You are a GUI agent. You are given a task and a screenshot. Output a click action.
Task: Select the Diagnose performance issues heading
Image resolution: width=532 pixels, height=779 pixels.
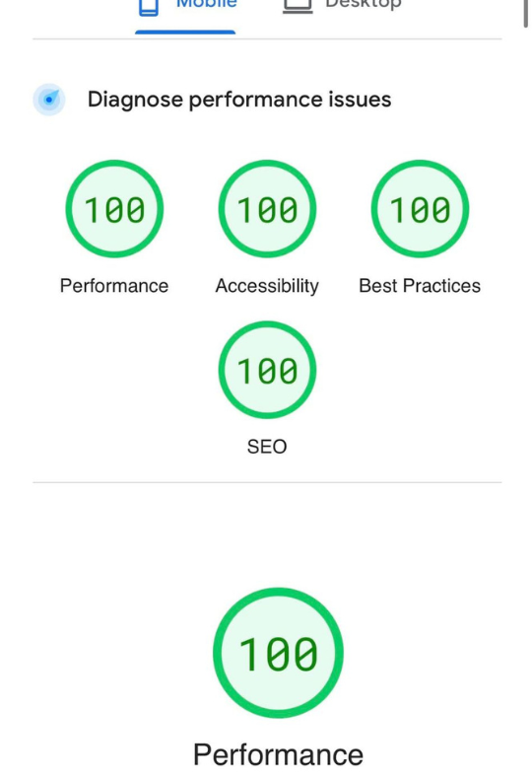point(239,100)
